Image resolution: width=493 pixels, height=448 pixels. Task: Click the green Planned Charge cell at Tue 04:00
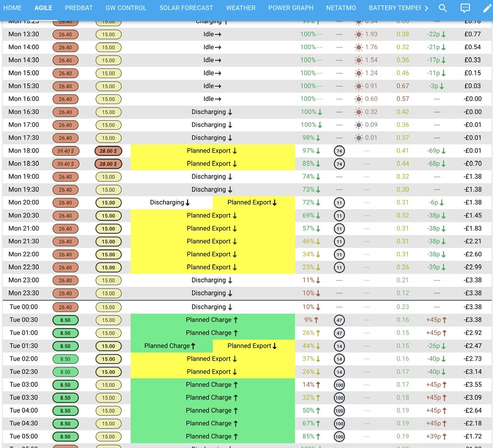pyautogui.click(x=213, y=411)
